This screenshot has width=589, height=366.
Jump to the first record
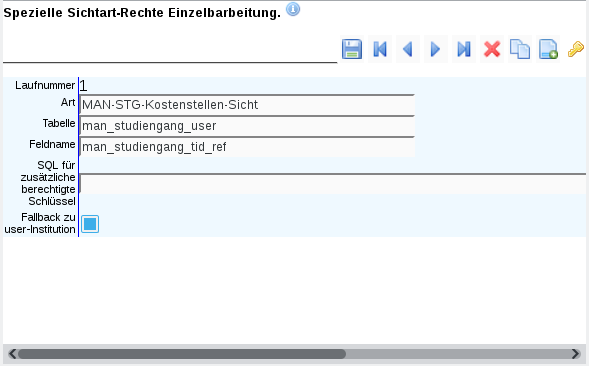(x=380, y=49)
